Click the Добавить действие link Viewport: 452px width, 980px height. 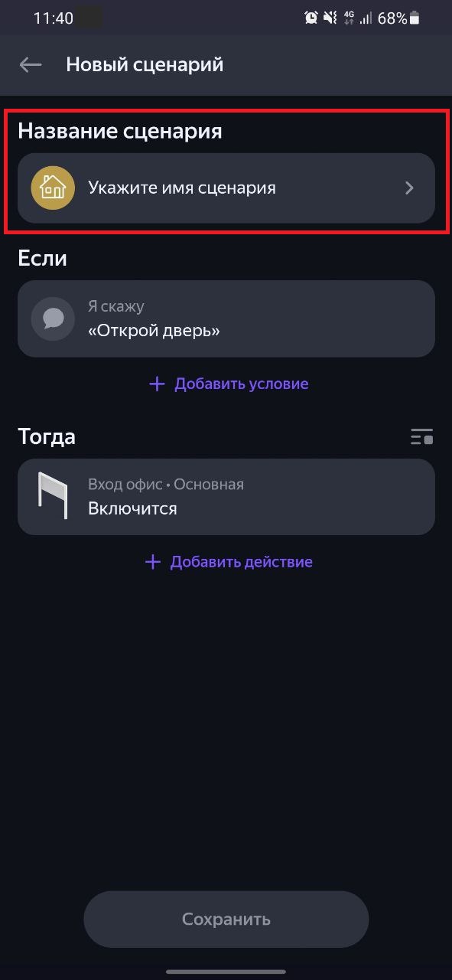click(241, 562)
